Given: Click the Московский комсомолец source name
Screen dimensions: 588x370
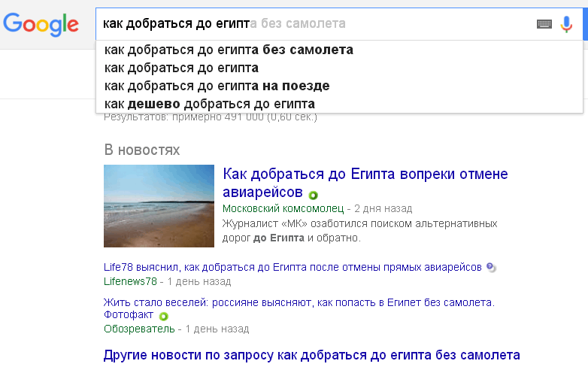Looking at the screenshot, I should (283, 208).
